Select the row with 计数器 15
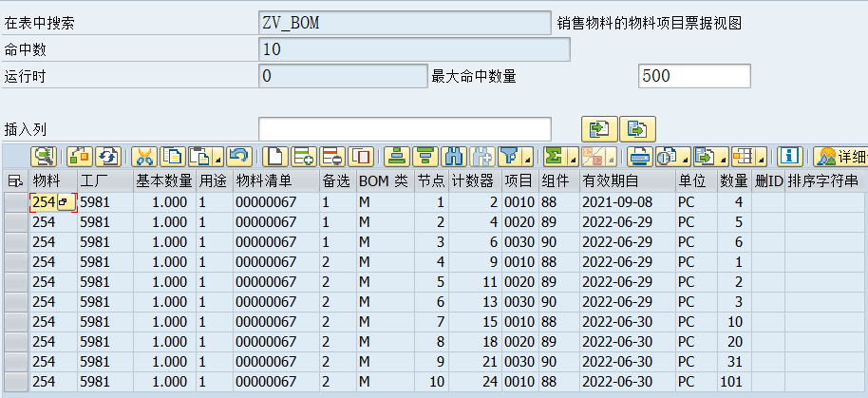868x398 pixels. click(16, 322)
